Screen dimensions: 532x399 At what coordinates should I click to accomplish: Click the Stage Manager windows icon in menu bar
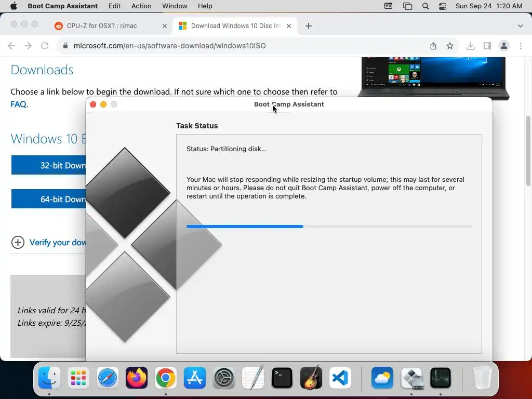[x=407, y=6]
